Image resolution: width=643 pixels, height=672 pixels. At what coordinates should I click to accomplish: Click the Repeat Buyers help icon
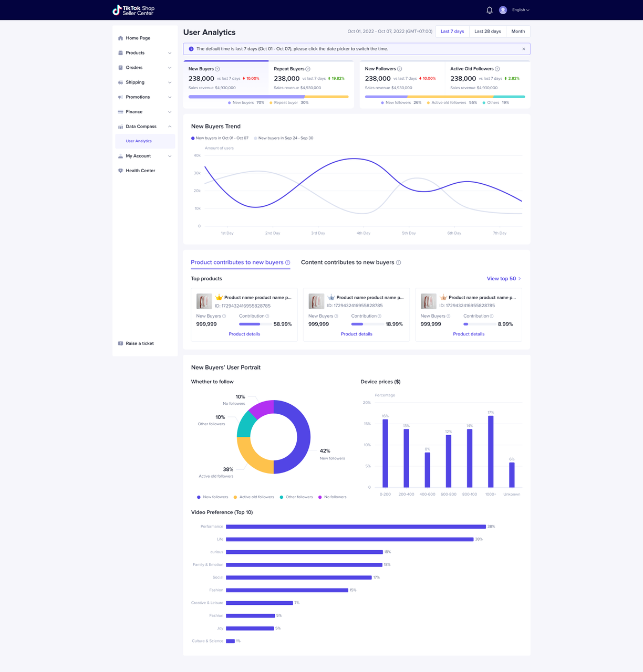point(308,69)
